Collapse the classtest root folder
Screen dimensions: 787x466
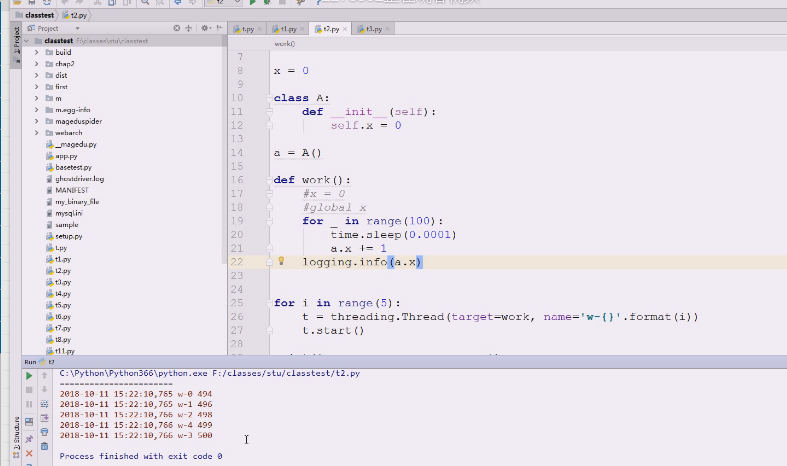click(27, 41)
